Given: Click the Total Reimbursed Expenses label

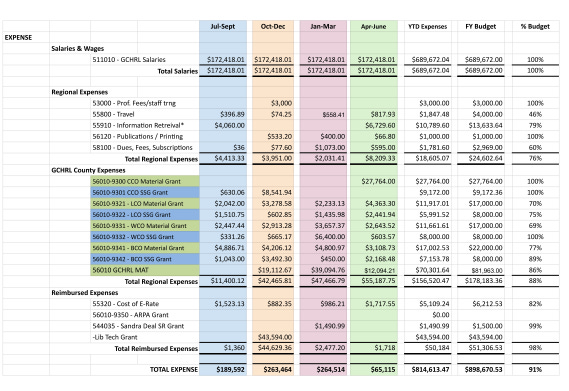Looking at the screenshot, I should click(x=156, y=349).
